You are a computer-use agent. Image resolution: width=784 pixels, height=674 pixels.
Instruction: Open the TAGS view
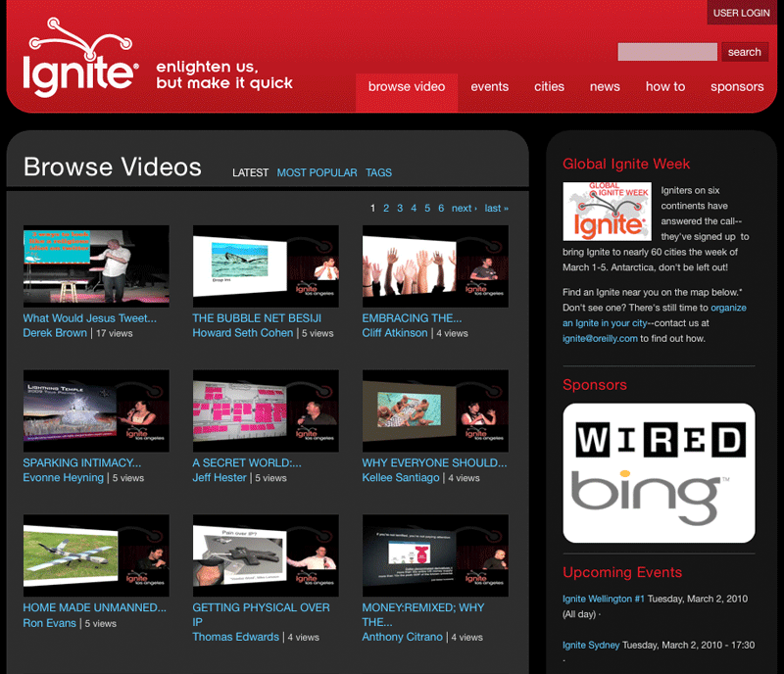point(378,172)
